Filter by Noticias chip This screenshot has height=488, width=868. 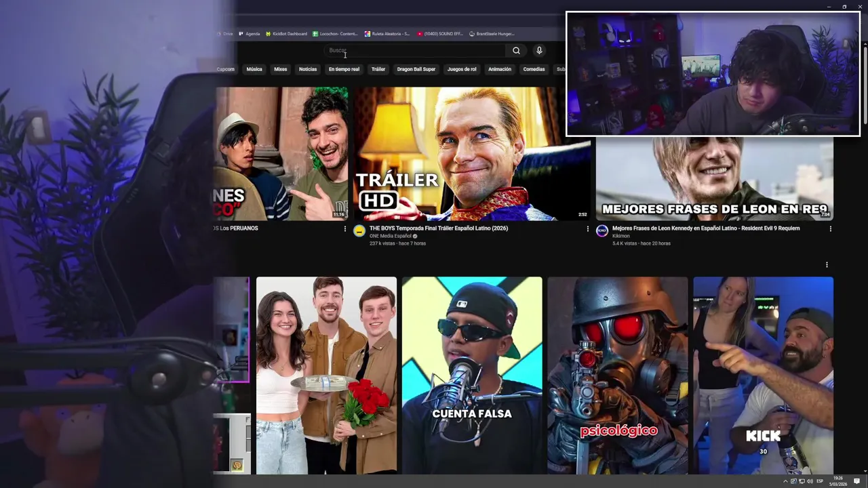click(308, 69)
